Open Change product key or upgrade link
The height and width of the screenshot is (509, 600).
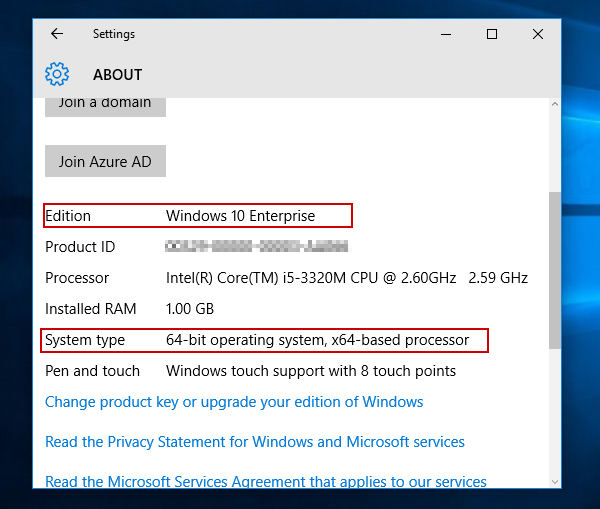[234, 402]
